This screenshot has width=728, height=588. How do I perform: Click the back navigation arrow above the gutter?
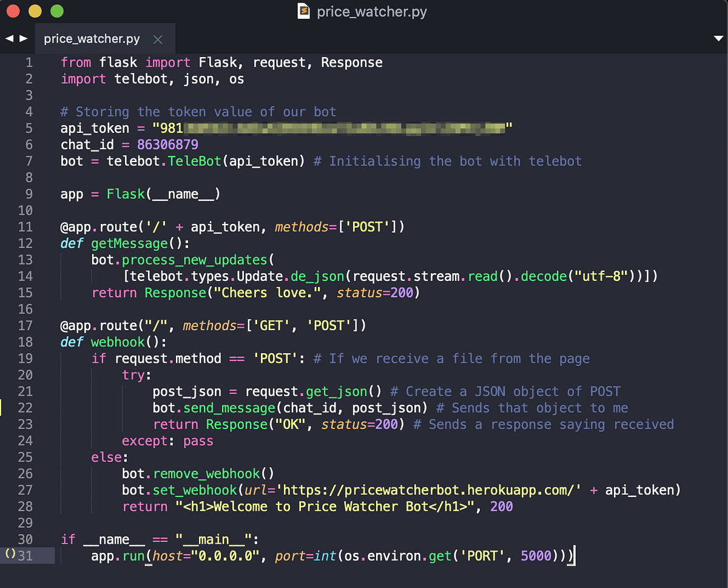[x=8, y=38]
